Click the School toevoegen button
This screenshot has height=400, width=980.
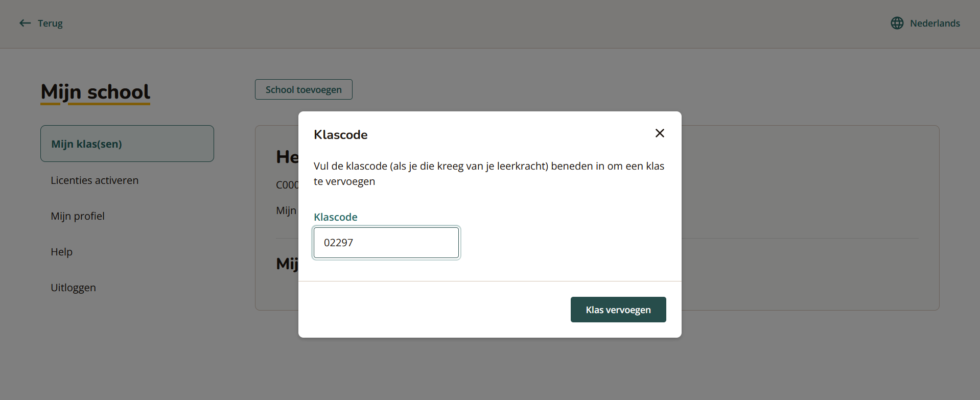(x=303, y=89)
